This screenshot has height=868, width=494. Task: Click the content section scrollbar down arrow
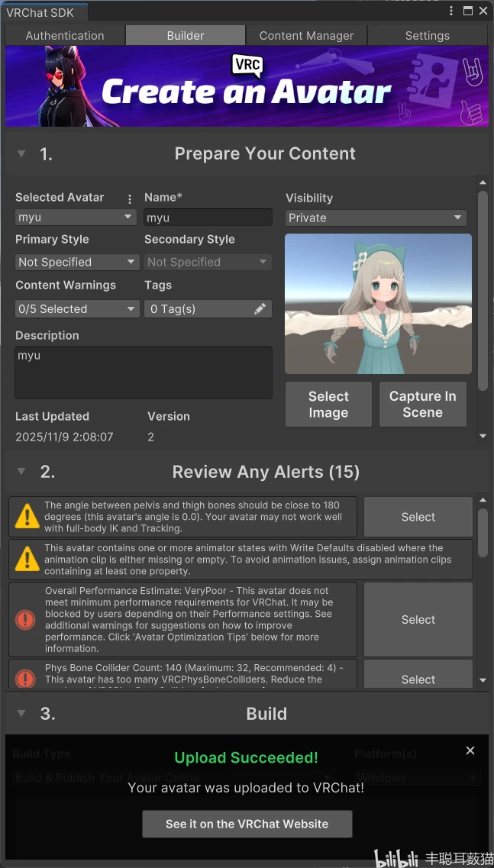(483, 436)
